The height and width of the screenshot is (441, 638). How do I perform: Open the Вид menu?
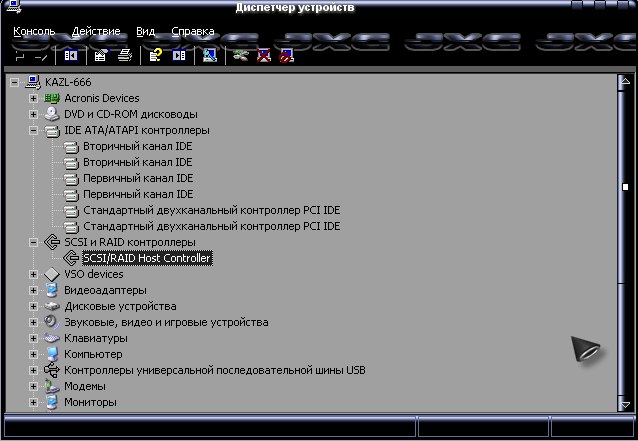(145, 31)
